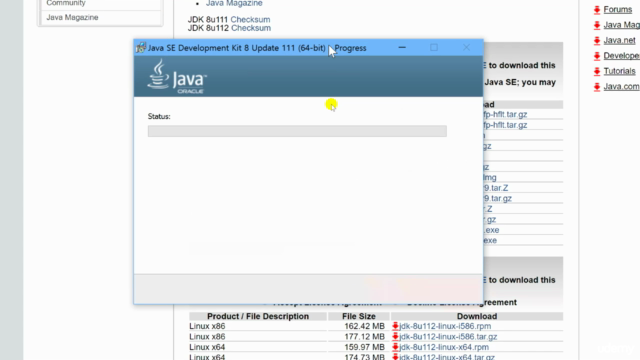The width and height of the screenshot is (640, 360).
Task: Click the red arrow icon beside Forums
Action: pyautogui.click(x=597, y=10)
